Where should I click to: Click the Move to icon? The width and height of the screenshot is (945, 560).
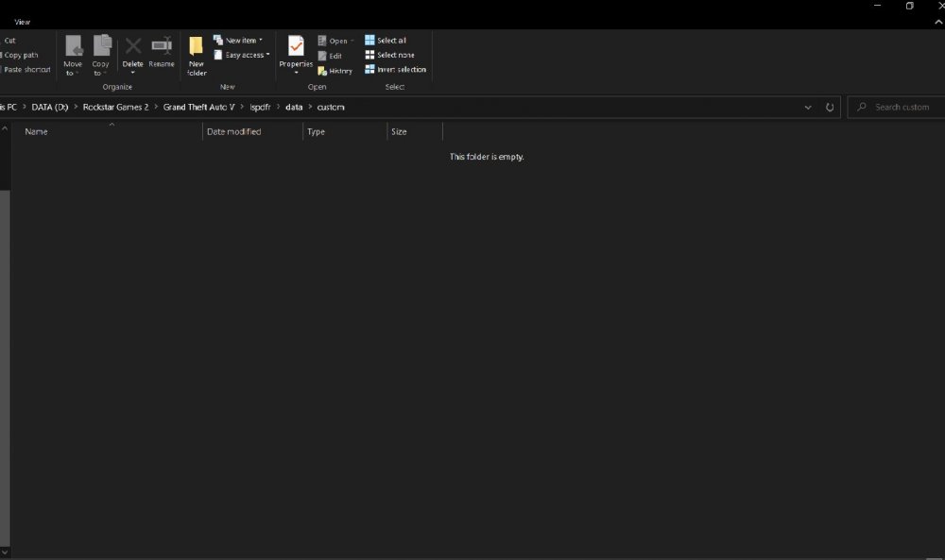pyautogui.click(x=73, y=45)
